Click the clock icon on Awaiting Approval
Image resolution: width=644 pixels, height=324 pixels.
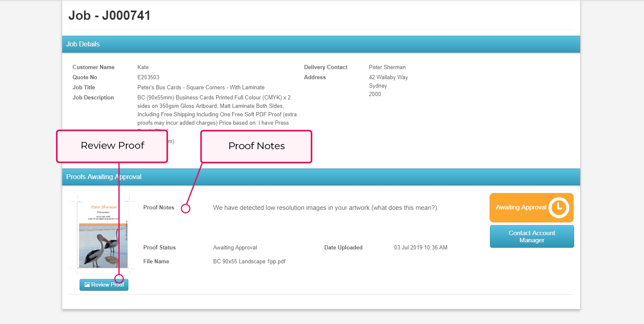[559, 207]
